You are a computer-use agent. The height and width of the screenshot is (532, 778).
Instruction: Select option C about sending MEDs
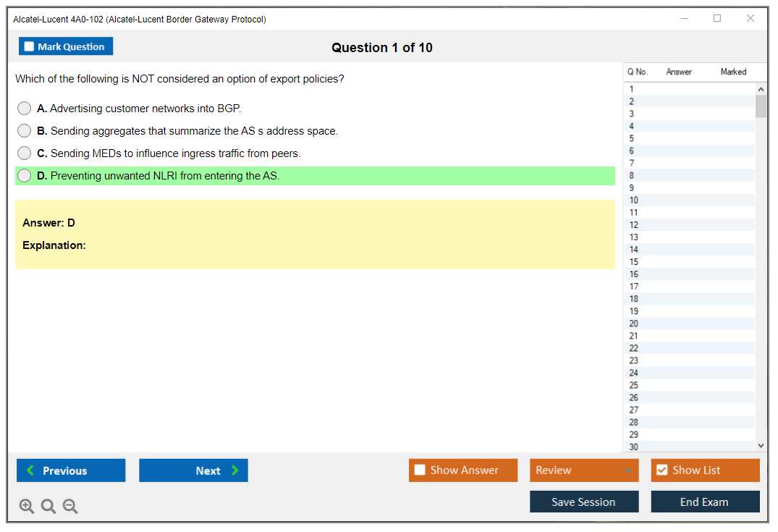(25, 153)
